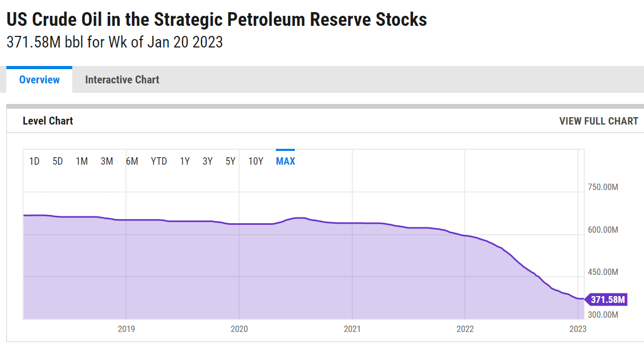Viewport: 644px width, 352px height.
Task: Click the Level Chart heading
Action: click(x=48, y=121)
